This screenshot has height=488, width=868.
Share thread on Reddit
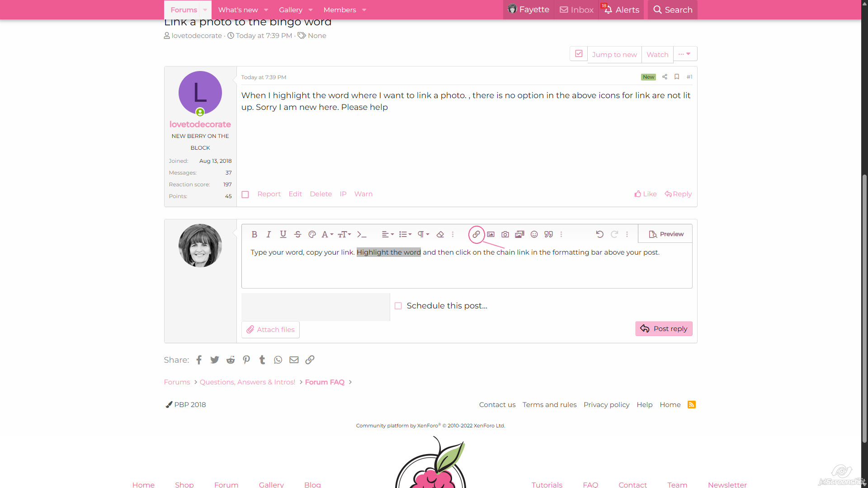[231, 360]
